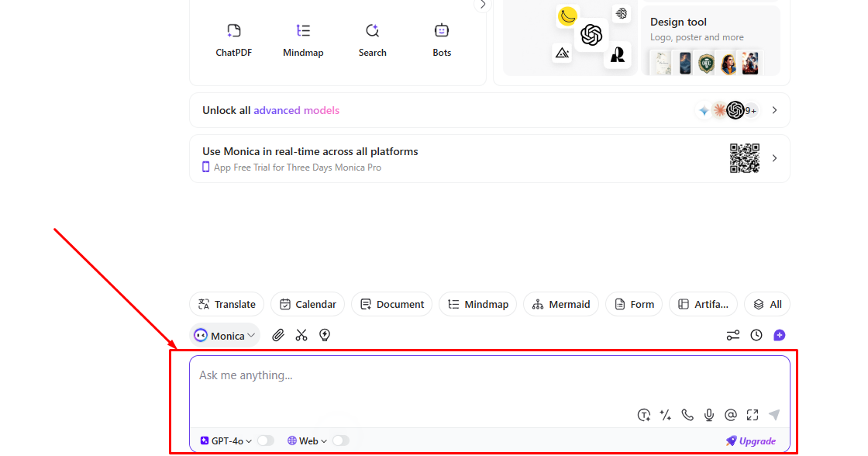Toggle the GPT-4o switch
Viewport: 868px width, 456px height.
(x=265, y=440)
